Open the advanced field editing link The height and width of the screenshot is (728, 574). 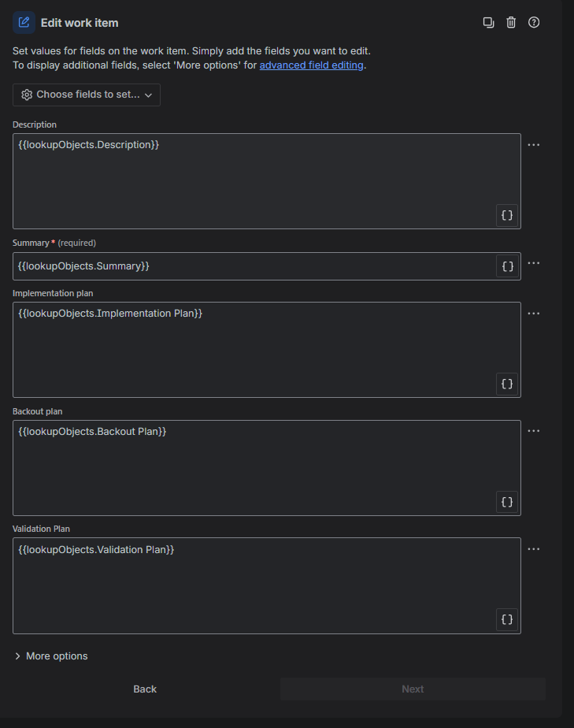click(311, 65)
